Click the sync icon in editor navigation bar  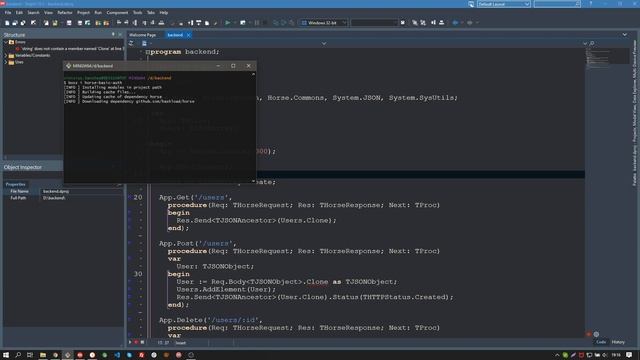(131, 43)
